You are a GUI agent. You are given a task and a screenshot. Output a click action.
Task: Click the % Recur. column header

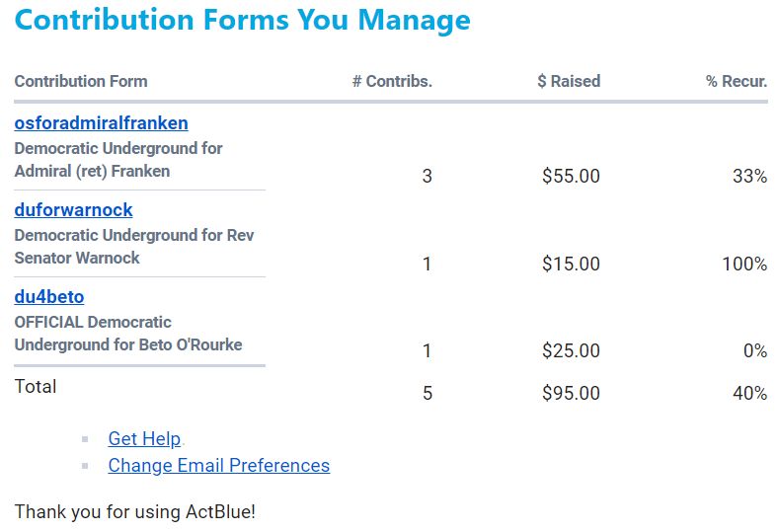pyautogui.click(x=737, y=81)
